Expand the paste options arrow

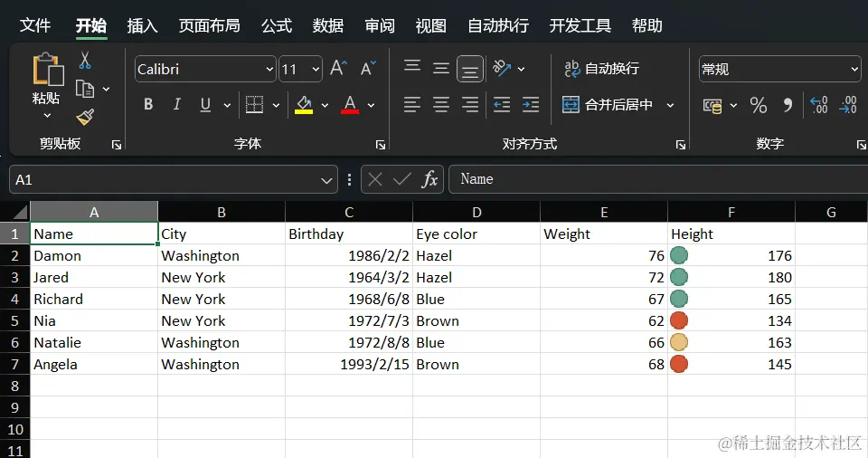point(48,116)
